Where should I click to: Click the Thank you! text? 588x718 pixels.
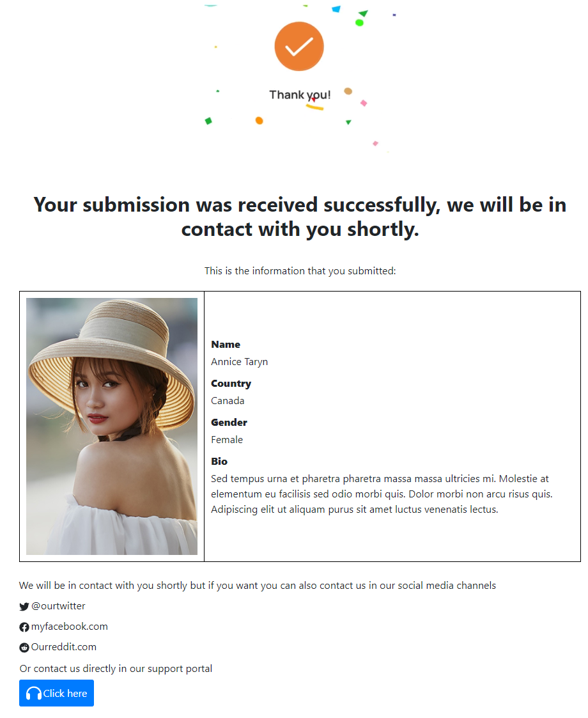click(x=300, y=95)
